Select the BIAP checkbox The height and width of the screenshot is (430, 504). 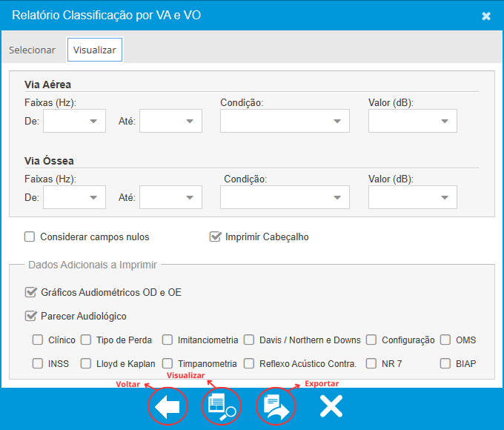pyautogui.click(x=445, y=364)
